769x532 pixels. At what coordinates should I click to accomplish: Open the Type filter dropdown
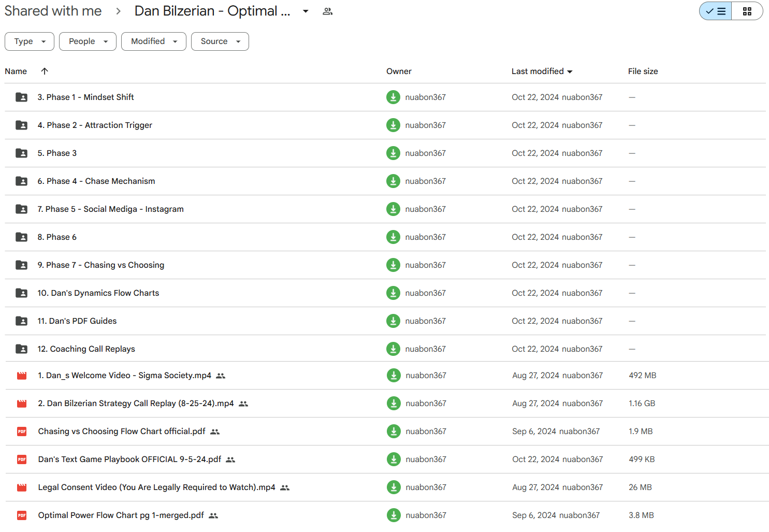pyautogui.click(x=30, y=41)
